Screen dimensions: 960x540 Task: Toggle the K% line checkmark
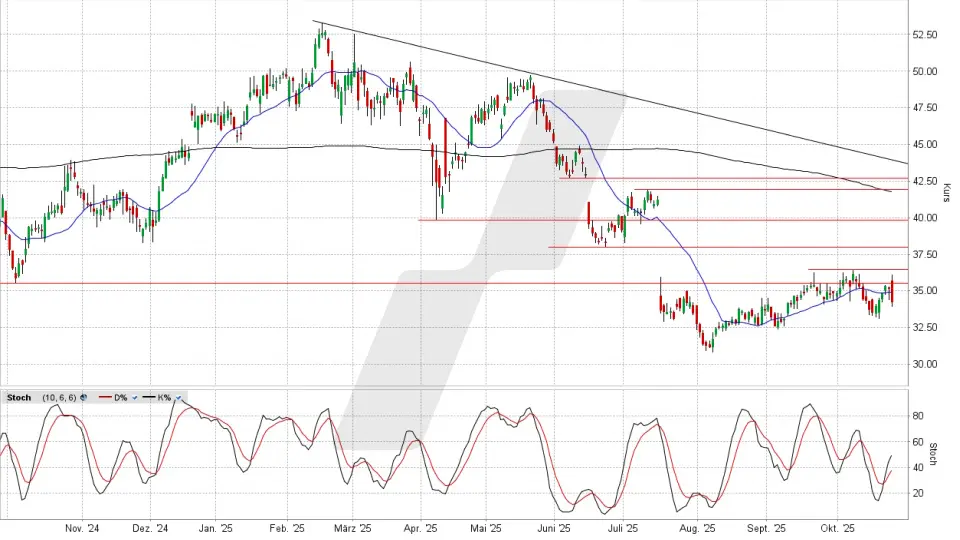coord(179,397)
